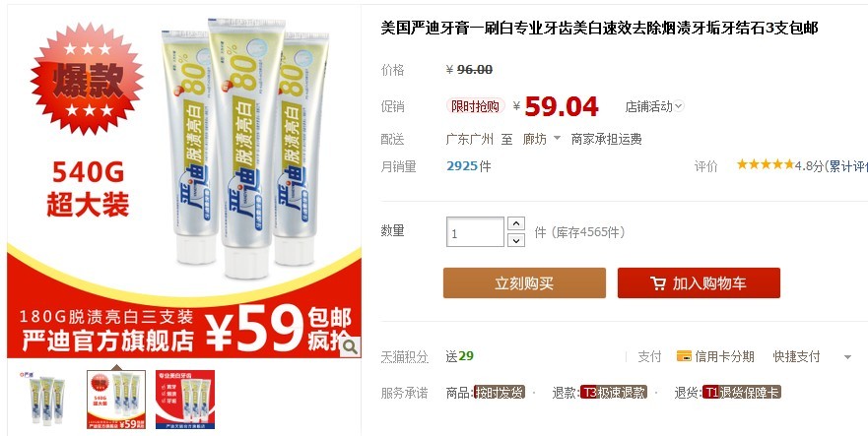Open the 廊坊 delivery destination dropdown

tap(542, 140)
